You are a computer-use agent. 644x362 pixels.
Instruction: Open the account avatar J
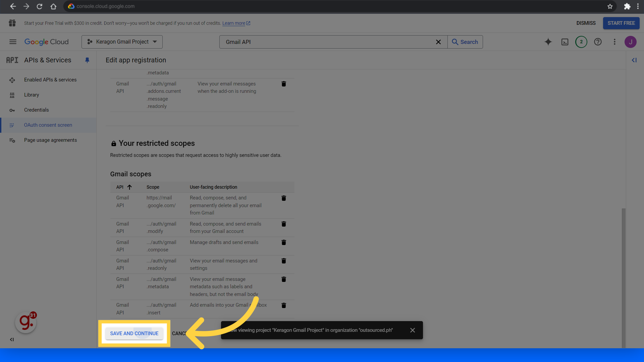(x=631, y=42)
